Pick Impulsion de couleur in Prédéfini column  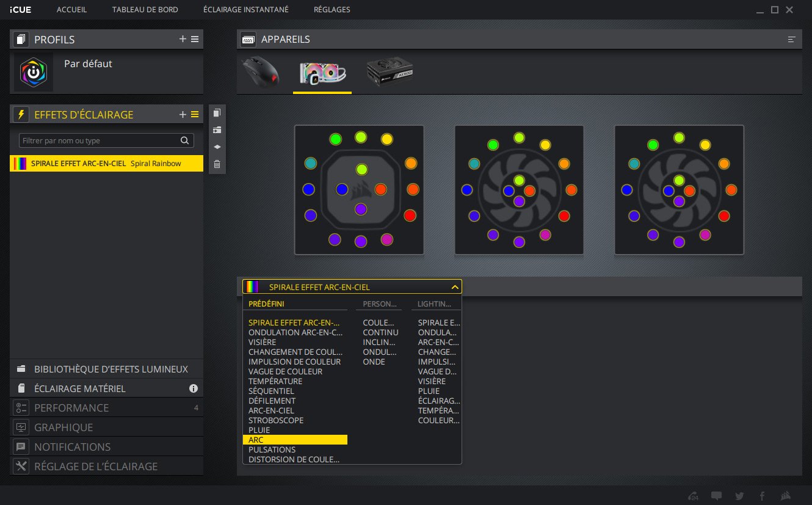point(295,361)
